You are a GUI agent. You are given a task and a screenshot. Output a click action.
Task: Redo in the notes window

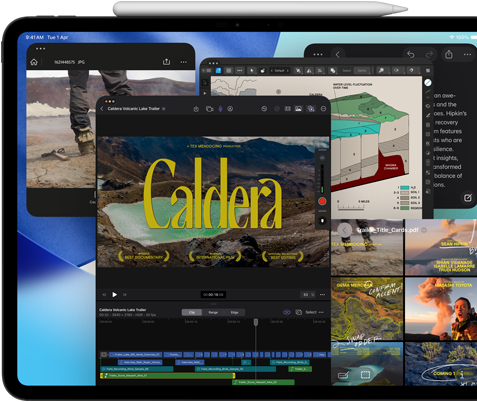pos(430,54)
